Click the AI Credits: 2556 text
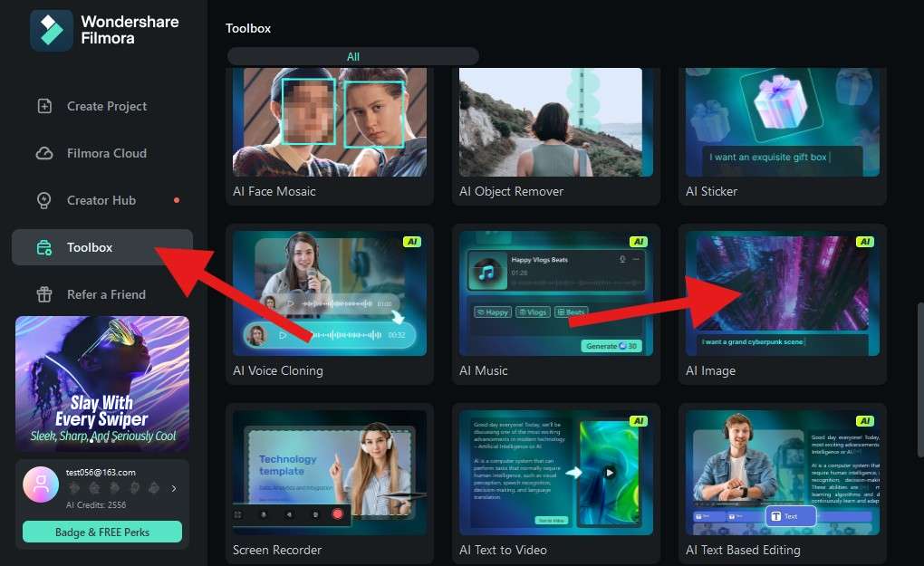Screen dimensions: 924x566 [96, 504]
